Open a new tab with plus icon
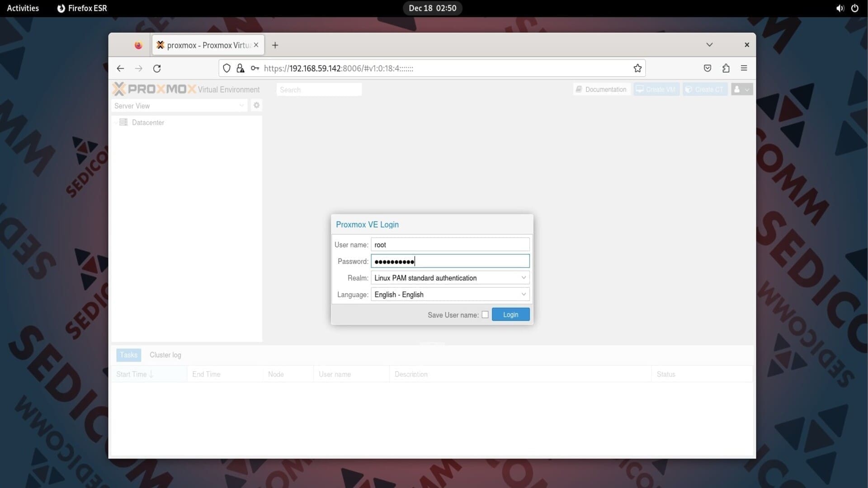 (x=275, y=45)
